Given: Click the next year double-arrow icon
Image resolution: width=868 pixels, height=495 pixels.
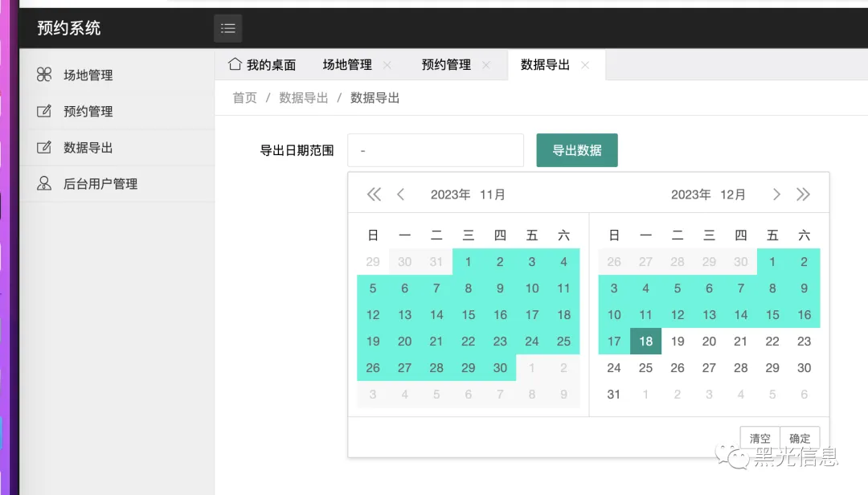Looking at the screenshot, I should point(803,194).
